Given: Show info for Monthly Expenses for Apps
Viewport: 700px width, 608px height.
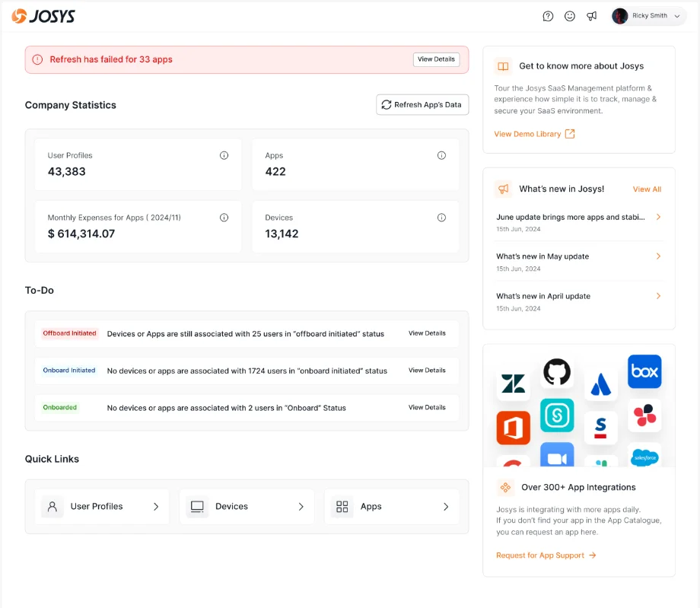Looking at the screenshot, I should (224, 218).
